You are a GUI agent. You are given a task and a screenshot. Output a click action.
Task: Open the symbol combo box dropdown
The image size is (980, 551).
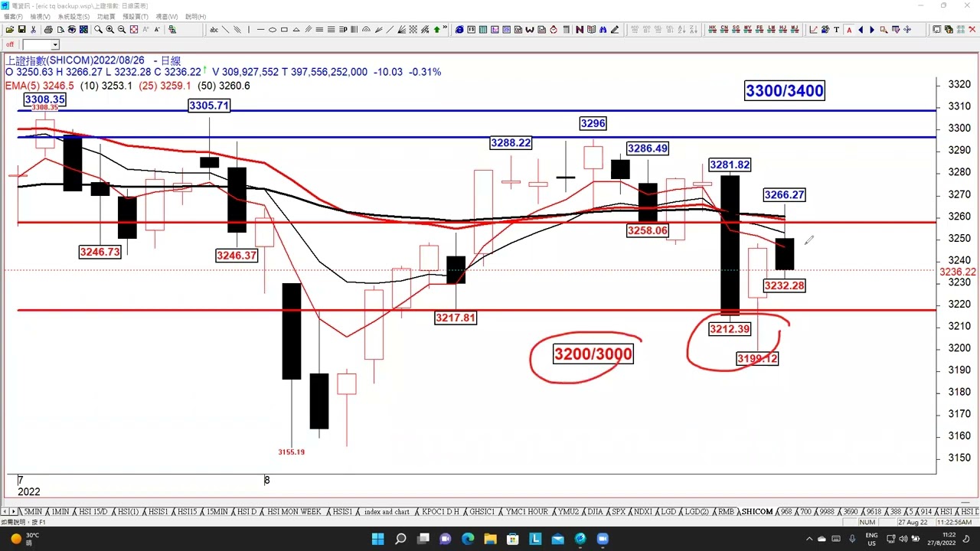[x=55, y=44]
